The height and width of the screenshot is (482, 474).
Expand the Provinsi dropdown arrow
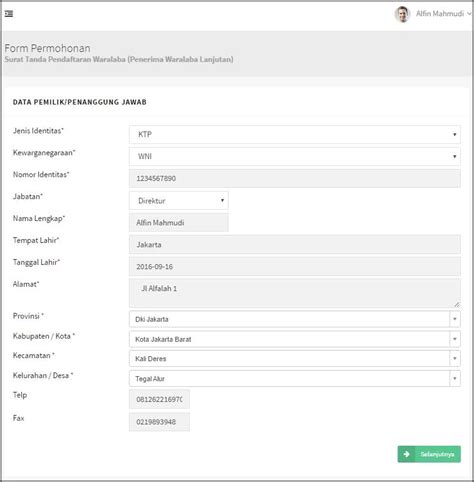tap(455, 319)
